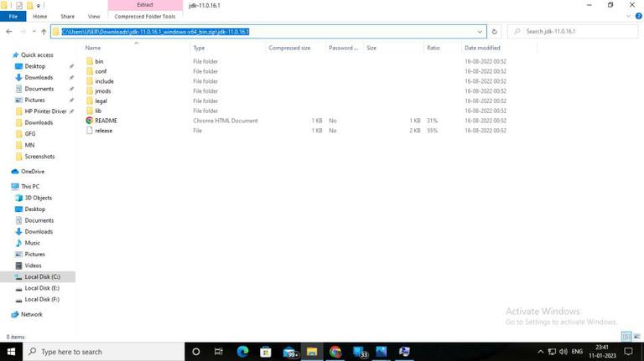Open the Help question mark icon
This screenshot has width=644, height=361.
tap(638, 17)
